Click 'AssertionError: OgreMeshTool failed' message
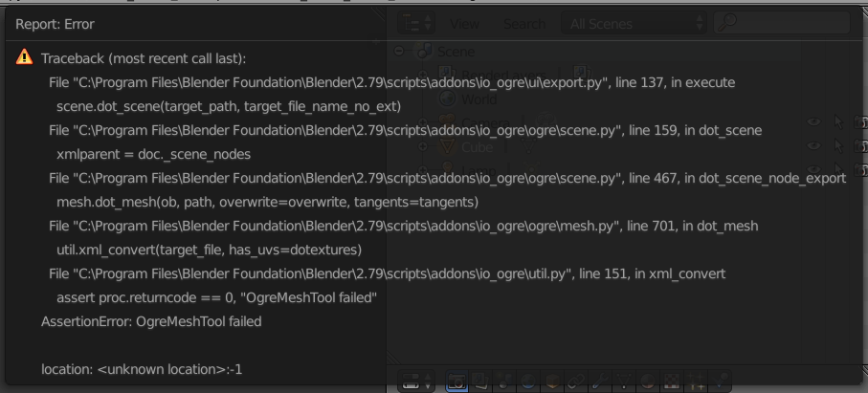 (151, 321)
